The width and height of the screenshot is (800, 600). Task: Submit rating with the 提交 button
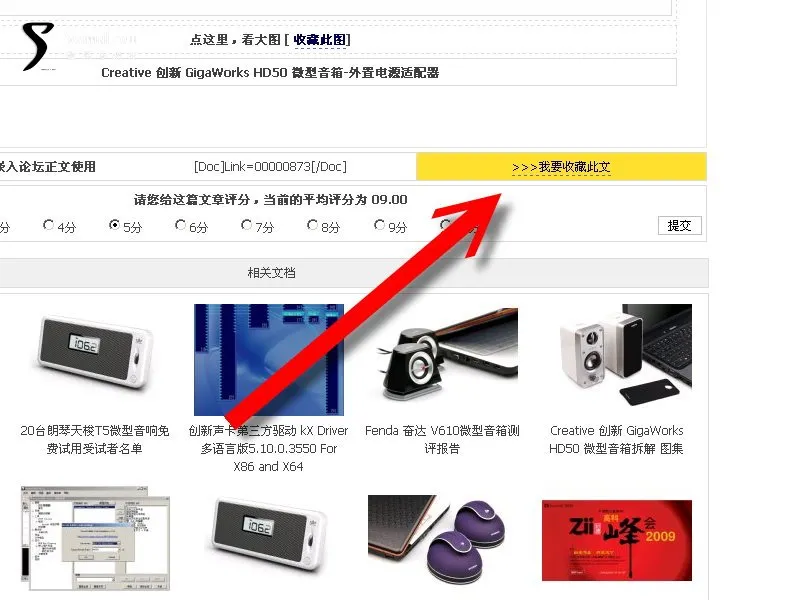pyautogui.click(x=680, y=226)
